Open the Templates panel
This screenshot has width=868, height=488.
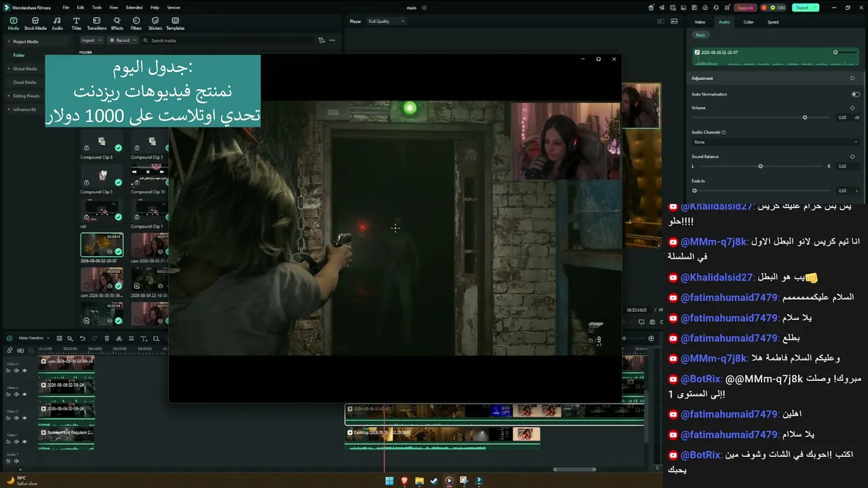coord(175,24)
